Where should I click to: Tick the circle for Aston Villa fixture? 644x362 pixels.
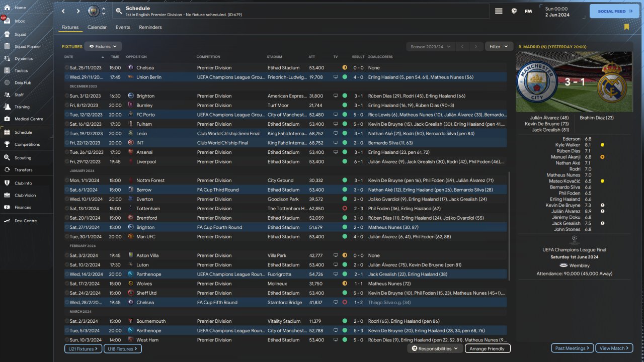(67, 255)
